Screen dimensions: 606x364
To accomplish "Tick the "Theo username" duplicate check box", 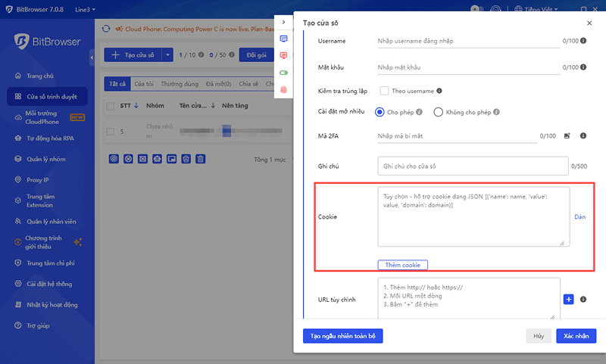I will tap(384, 91).
